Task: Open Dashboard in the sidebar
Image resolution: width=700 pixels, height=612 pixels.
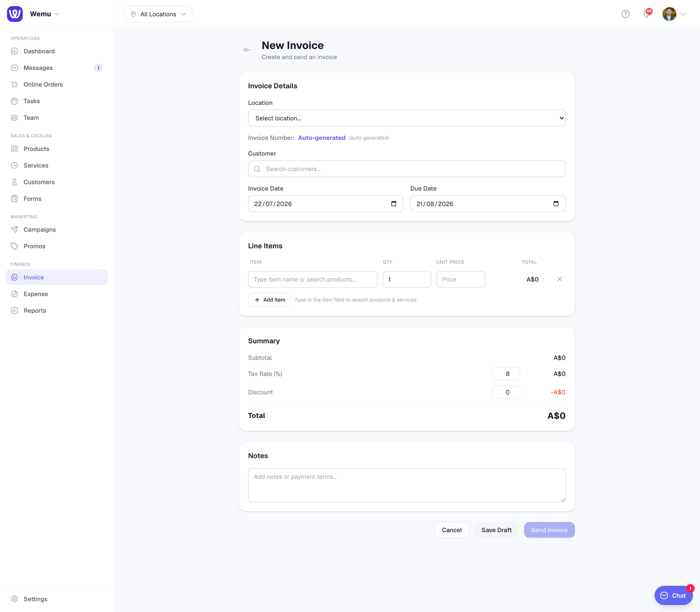Action: (x=57, y=51)
